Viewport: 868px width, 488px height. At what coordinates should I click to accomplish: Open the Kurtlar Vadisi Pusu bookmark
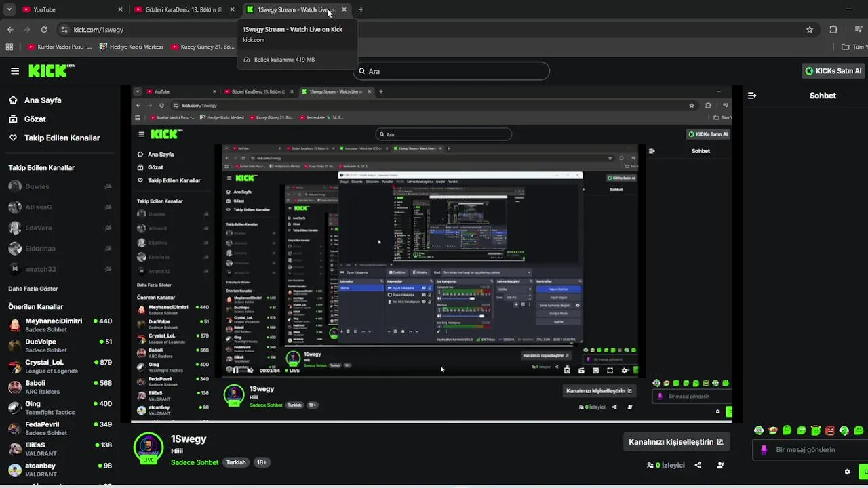pos(59,47)
